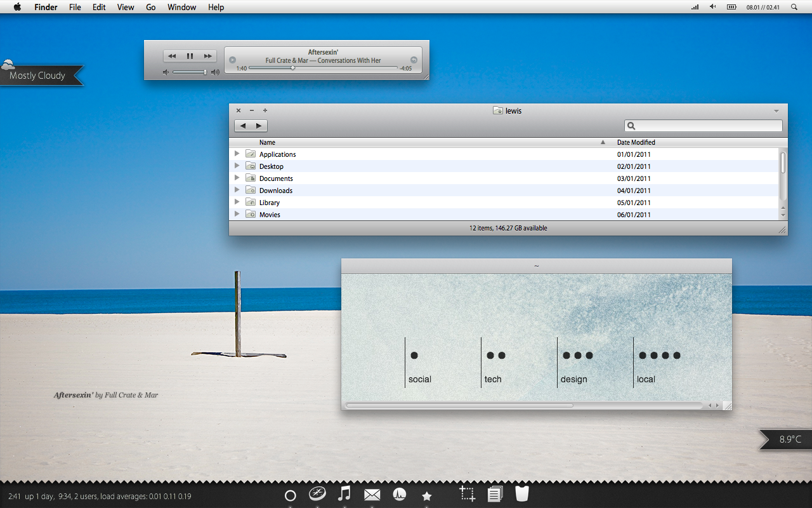Toggle sort order arrow in Name column

pyautogui.click(x=603, y=143)
